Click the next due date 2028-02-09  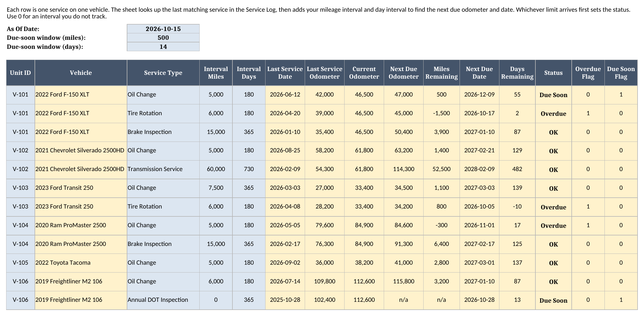479,169
